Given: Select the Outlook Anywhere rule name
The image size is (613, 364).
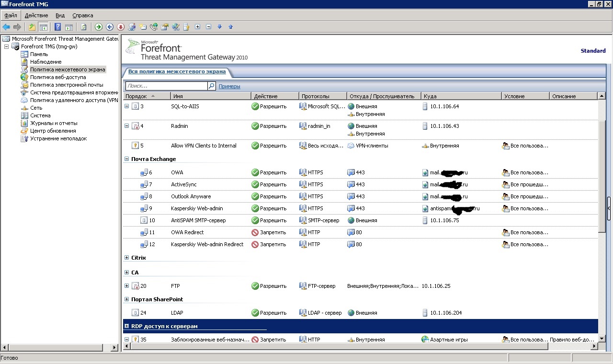Looking at the screenshot, I should [x=191, y=196].
